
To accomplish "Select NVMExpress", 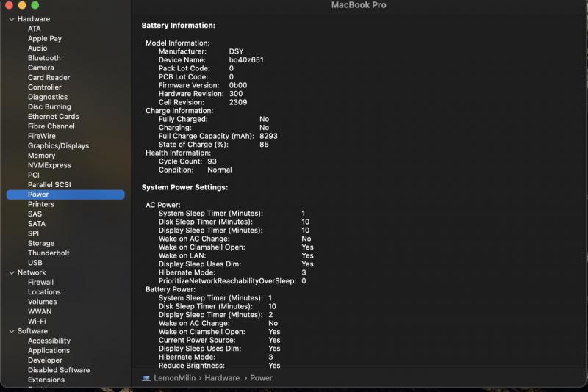I will (x=49, y=165).
